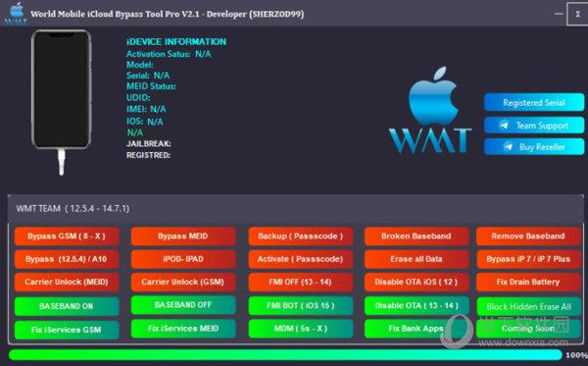Click the iPOD- IPAD button
Viewport: 588px width, 366px height.
(x=183, y=259)
